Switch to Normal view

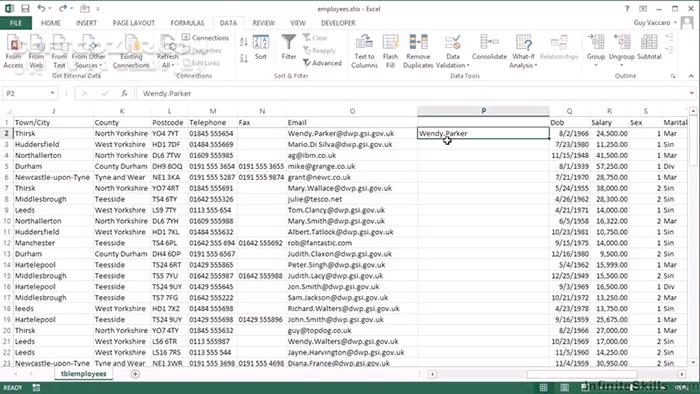click(543, 388)
